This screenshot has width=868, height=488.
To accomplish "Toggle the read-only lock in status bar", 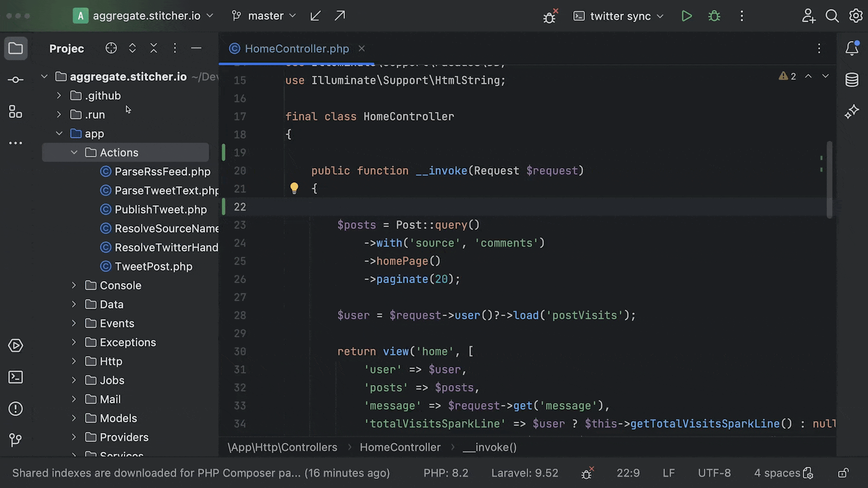I will (843, 473).
